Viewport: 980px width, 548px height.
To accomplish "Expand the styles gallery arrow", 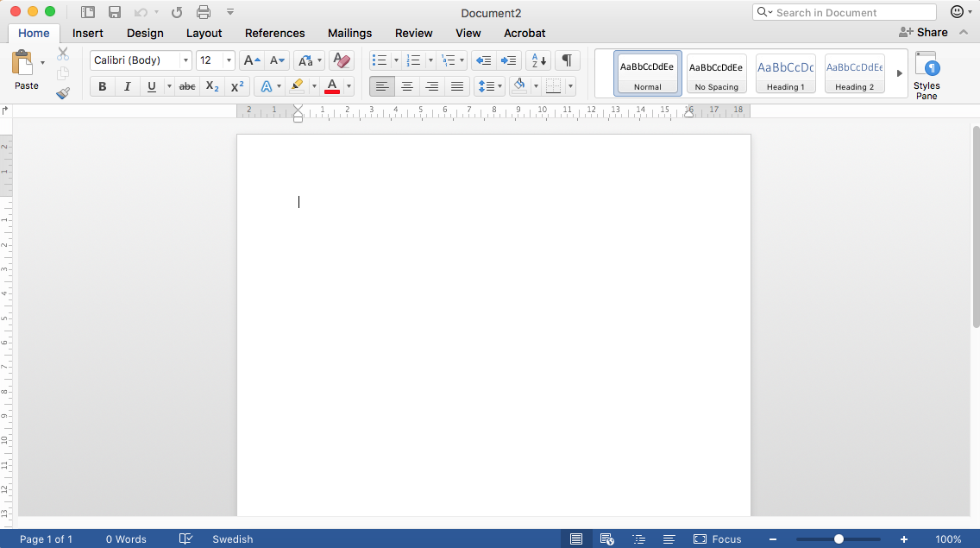I will (899, 73).
